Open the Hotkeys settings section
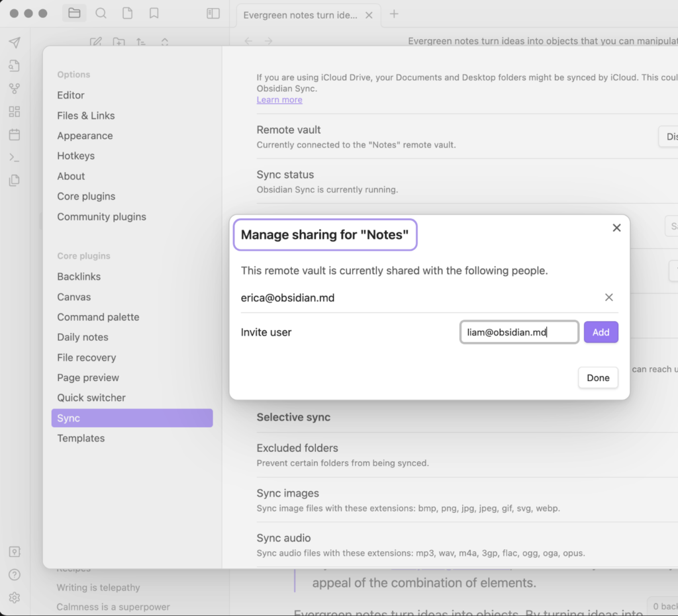This screenshot has width=678, height=616. (x=76, y=155)
